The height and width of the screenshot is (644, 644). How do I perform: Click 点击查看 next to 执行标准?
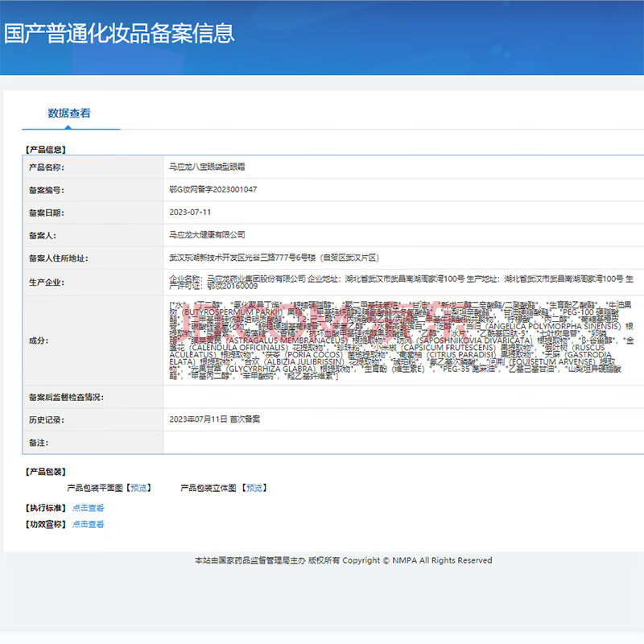click(89, 508)
